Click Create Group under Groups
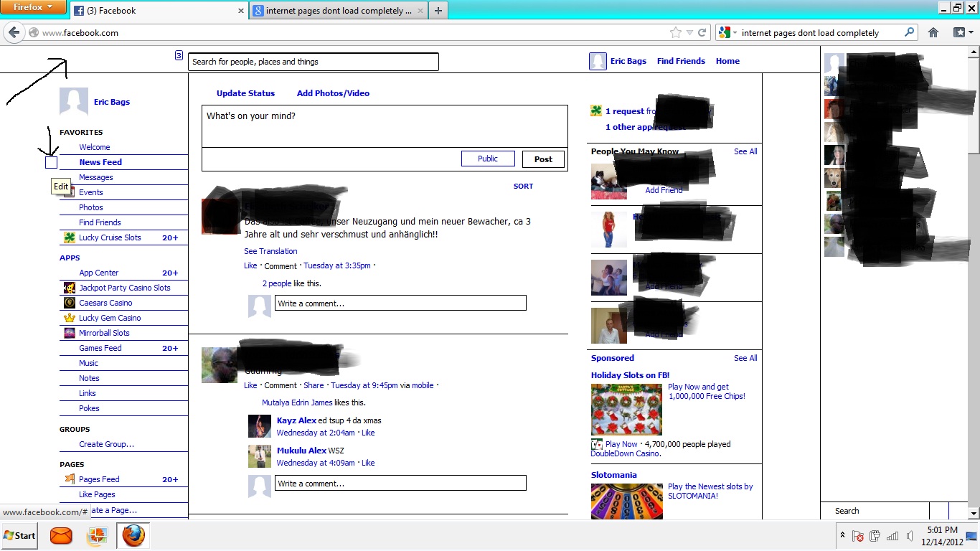980x551 pixels. (106, 444)
